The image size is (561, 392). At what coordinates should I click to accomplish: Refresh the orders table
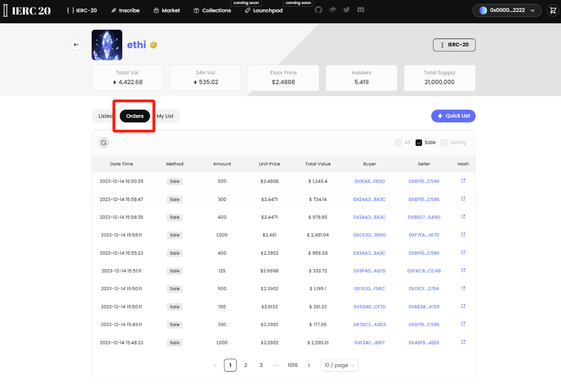click(104, 143)
